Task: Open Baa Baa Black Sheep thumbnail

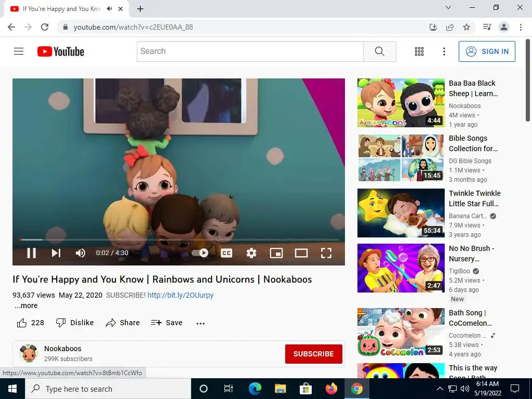Action: 401,103
